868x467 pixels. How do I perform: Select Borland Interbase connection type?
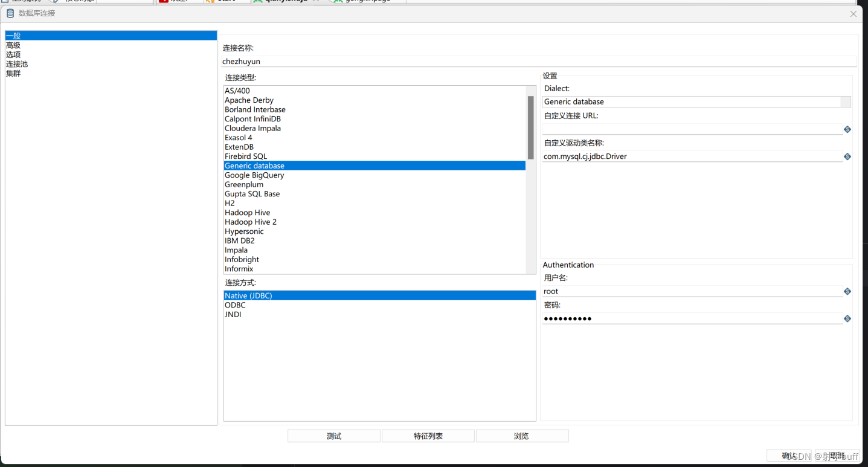[x=375, y=109]
